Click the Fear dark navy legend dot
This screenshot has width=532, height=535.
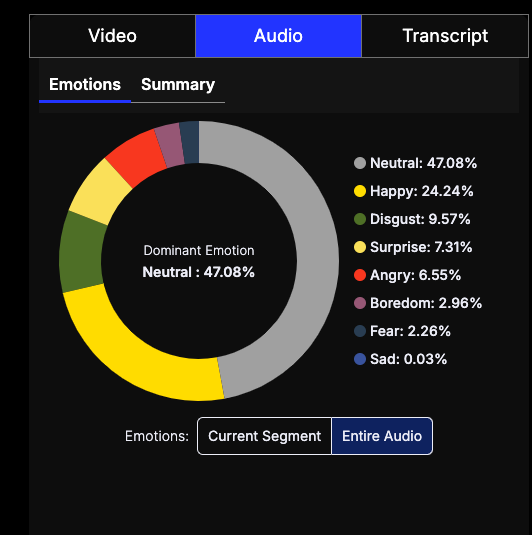(x=360, y=331)
